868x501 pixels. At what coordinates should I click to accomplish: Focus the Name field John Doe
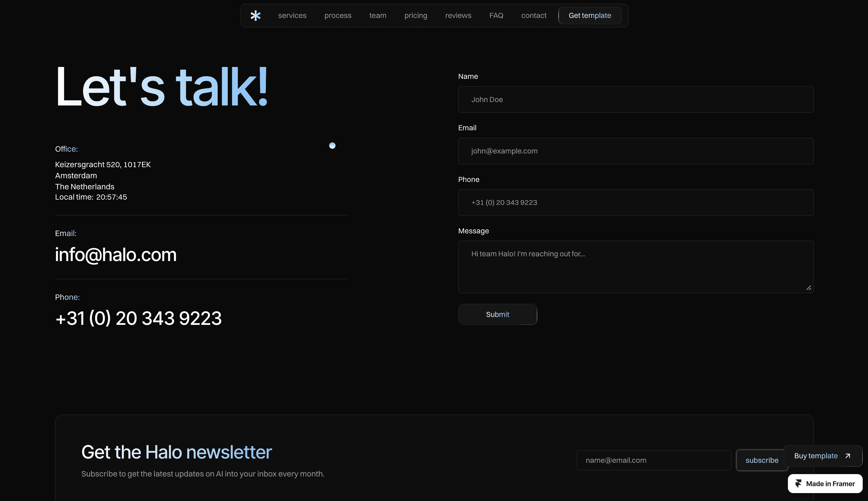(x=636, y=99)
